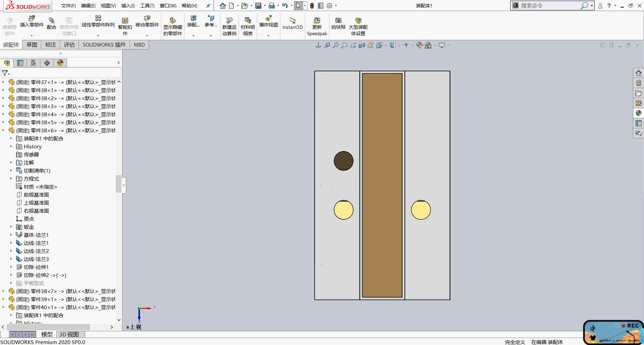644x345 pixels.
Task: Click the feature tree horizontal scrollbar
Action: [48, 327]
